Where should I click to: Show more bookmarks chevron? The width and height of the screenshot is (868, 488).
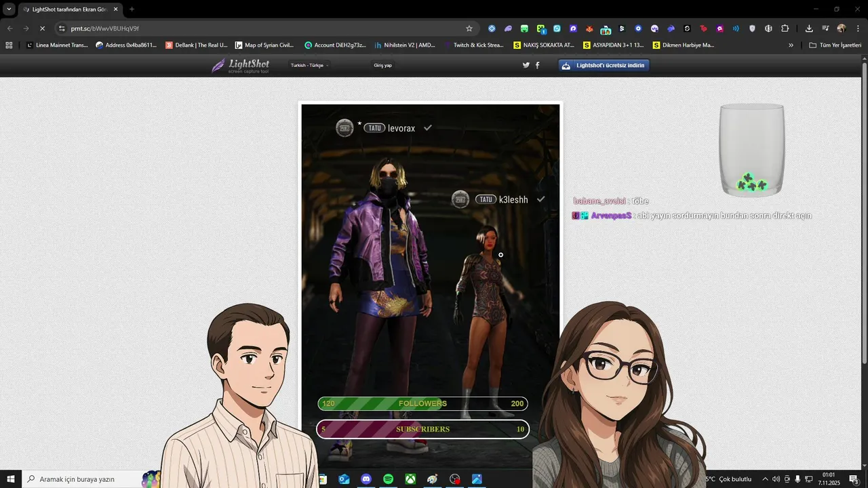coord(791,45)
